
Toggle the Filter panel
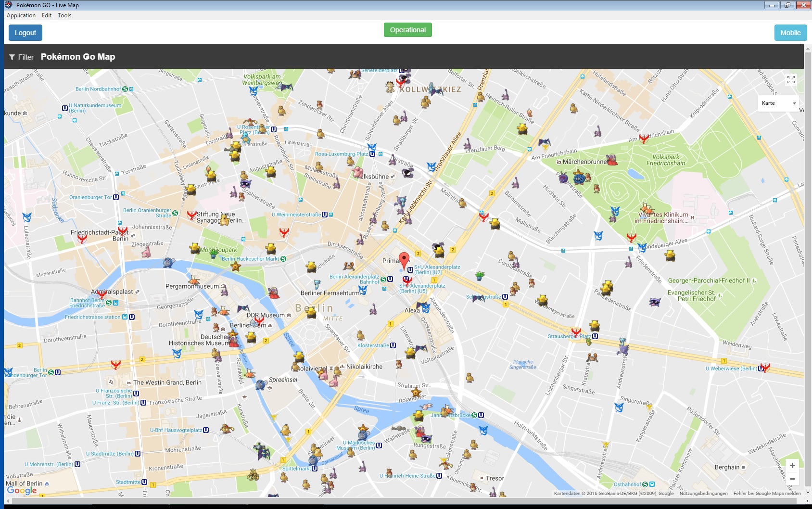coord(21,57)
